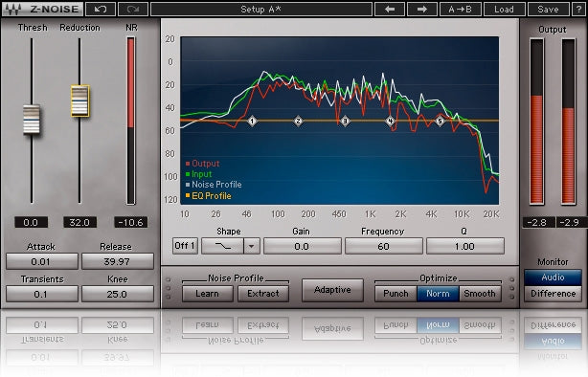
Task: Select EQ band marker 2
Action: tap(298, 122)
